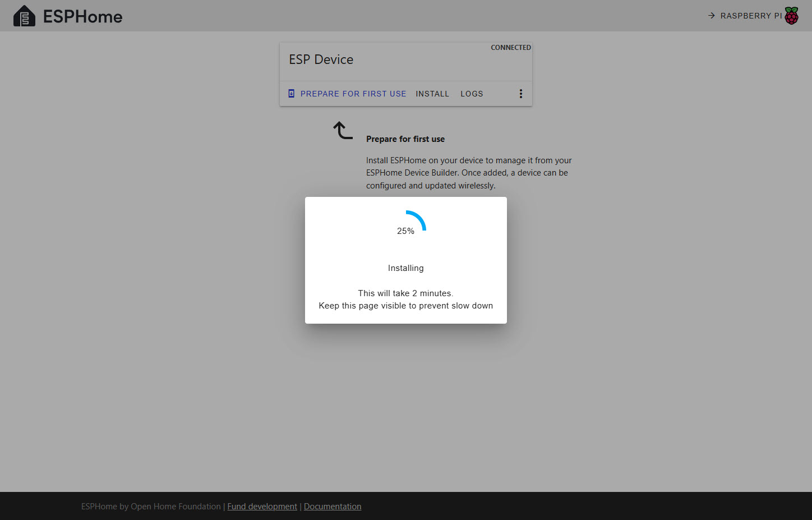Open the Fund development link
The height and width of the screenshot is (520, 812).
(262, 507)
